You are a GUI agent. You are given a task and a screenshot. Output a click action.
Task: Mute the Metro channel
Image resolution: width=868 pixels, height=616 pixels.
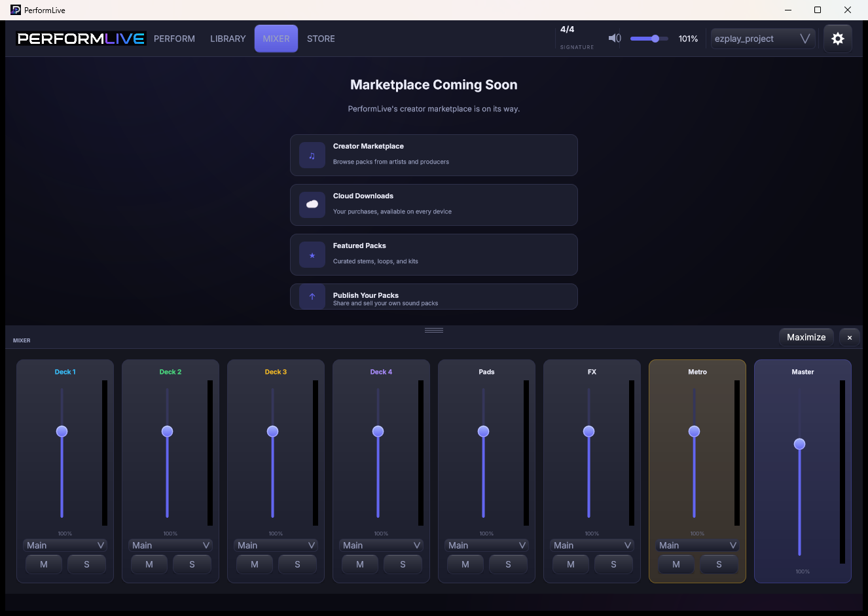point(676,564)
